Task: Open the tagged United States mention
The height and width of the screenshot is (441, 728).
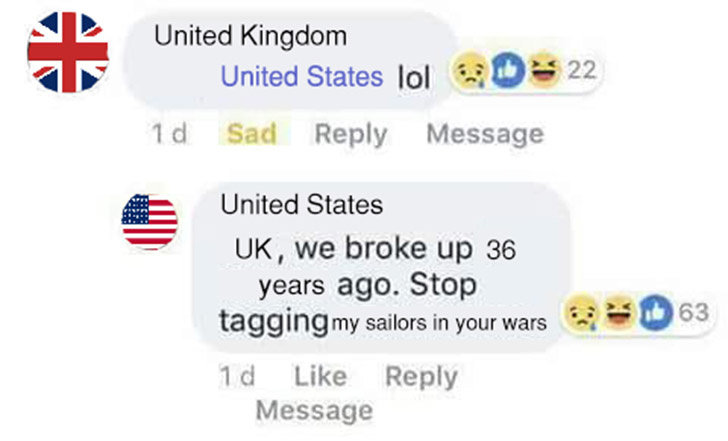Action: point(302,76)
